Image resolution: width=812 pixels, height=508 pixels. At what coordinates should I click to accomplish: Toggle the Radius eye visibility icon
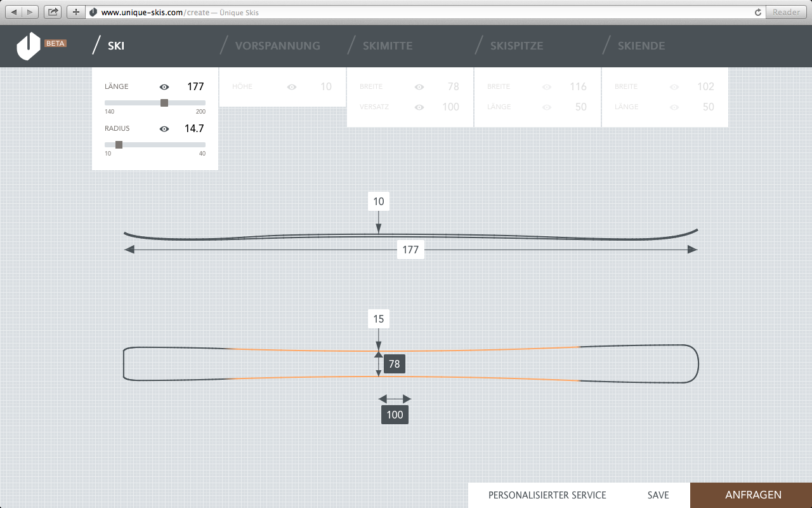coord(164,129)
